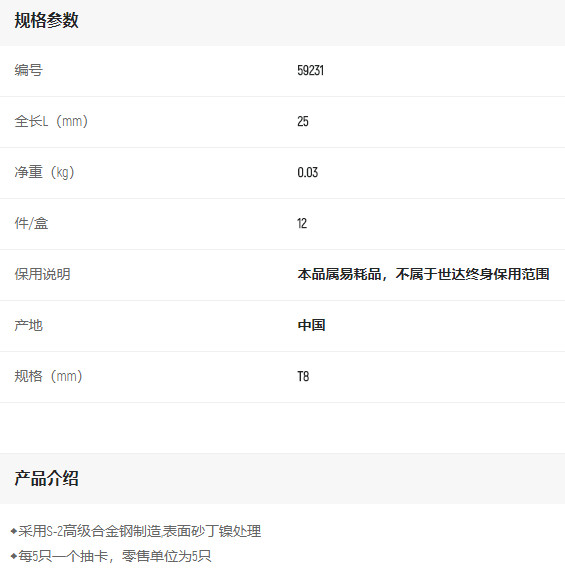The image size is (565, 578).
Task: Click the per-box quantity 12
Action: click(x=302, y=223)
